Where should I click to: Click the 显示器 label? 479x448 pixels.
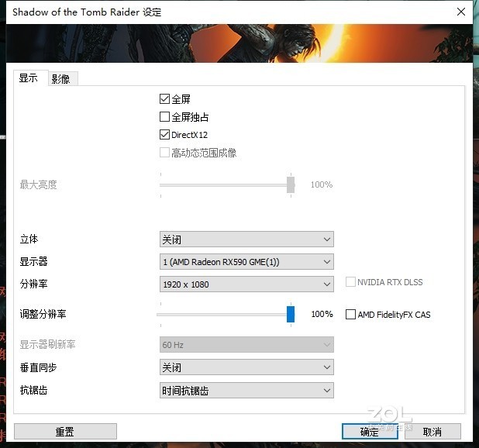pyautogui.click(x=33, y=261)
